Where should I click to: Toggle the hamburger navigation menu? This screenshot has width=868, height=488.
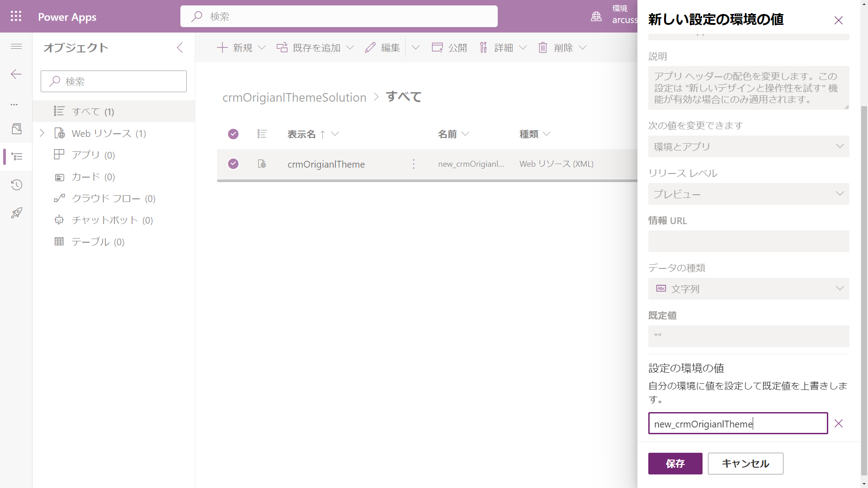(16, 47)
